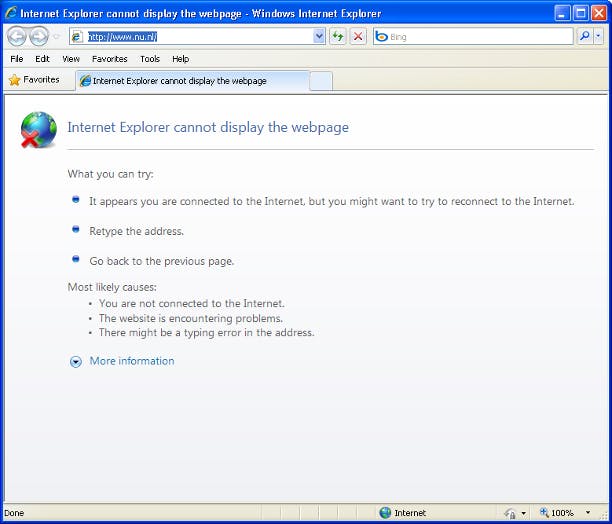This screenshot has width=612, height=524.
Task: Select the 'Internet Explorer cannot display the webpage' tab
Action: pos(192,81)
